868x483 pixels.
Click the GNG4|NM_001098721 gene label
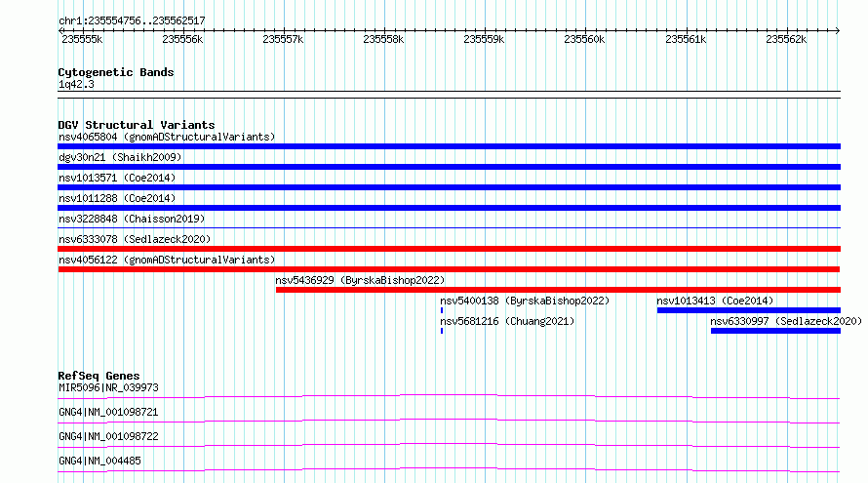click(108, 412)
